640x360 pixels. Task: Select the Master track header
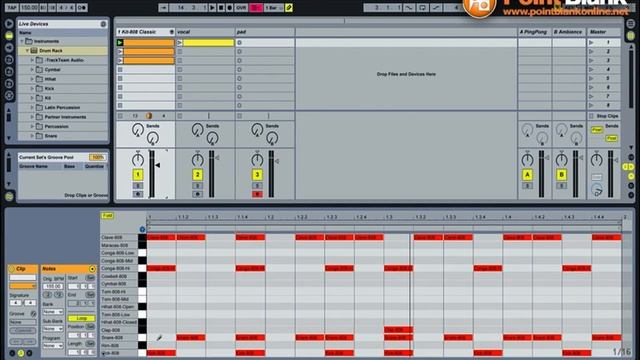tap(604, 32)
